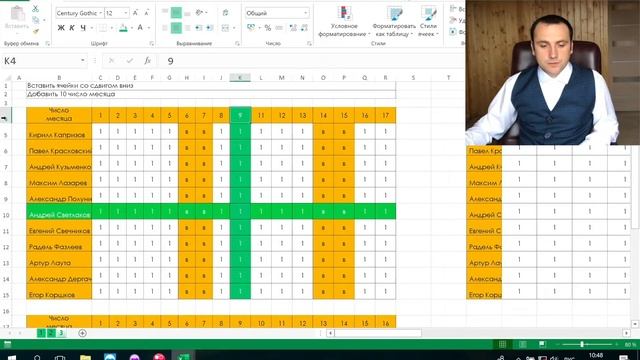Increase decimal places icon
Screen dimensions: 640x360
click(293, 28)
